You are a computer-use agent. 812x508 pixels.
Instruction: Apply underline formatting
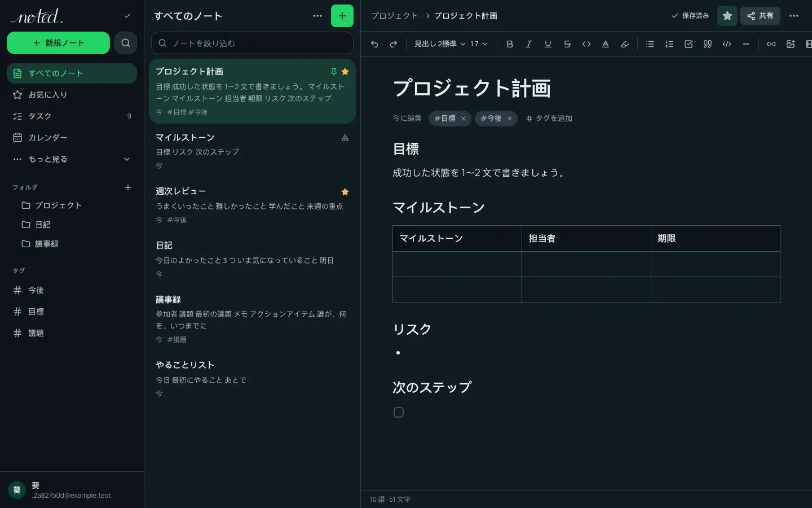[548, 44]
